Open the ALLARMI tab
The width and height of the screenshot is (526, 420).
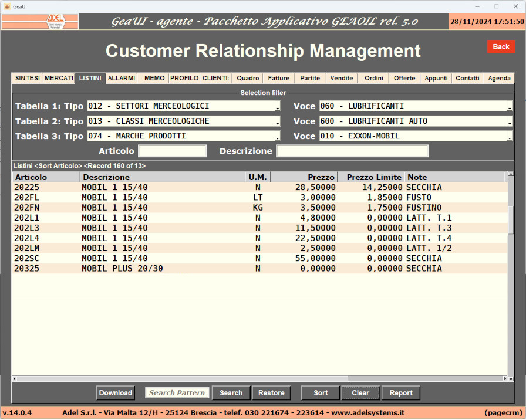122,78
